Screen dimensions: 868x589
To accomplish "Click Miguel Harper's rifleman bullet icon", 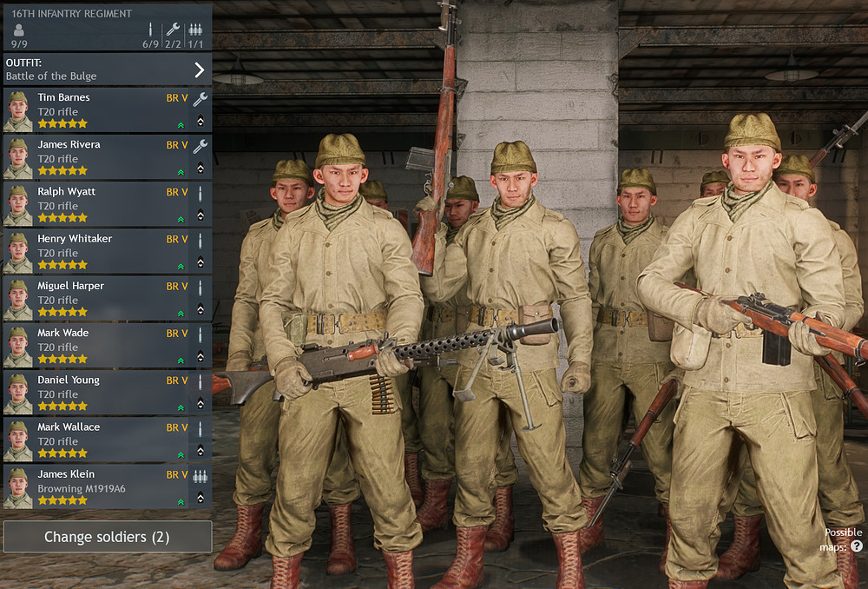I will 201,287.
